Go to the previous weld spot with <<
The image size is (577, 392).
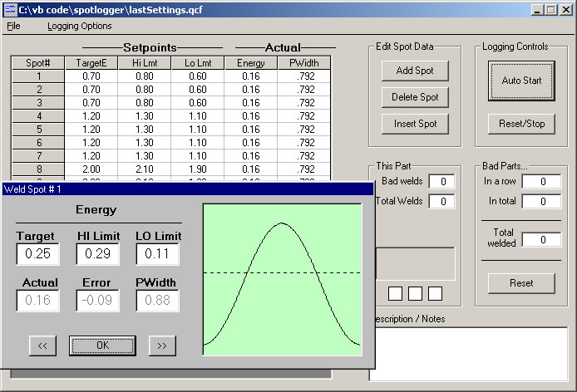click(x=42, y=345)
